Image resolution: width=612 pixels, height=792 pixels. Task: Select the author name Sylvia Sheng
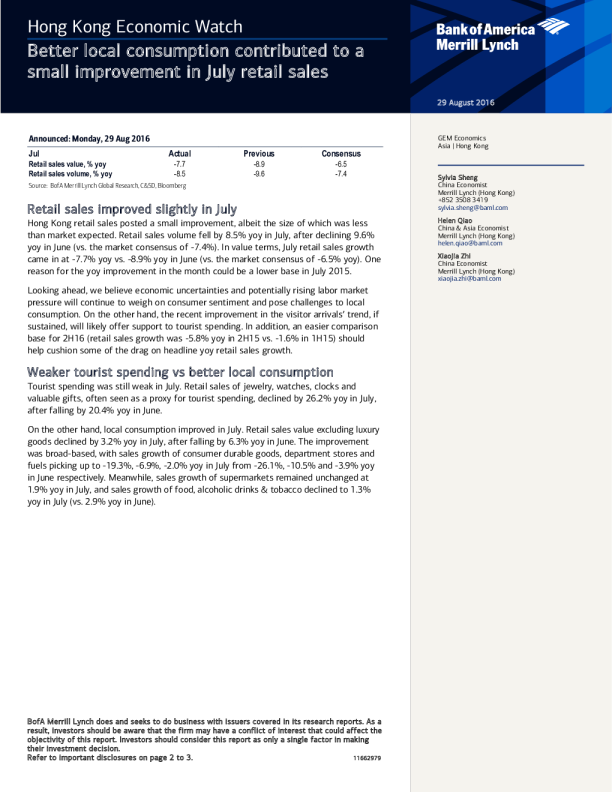(458, 177)
